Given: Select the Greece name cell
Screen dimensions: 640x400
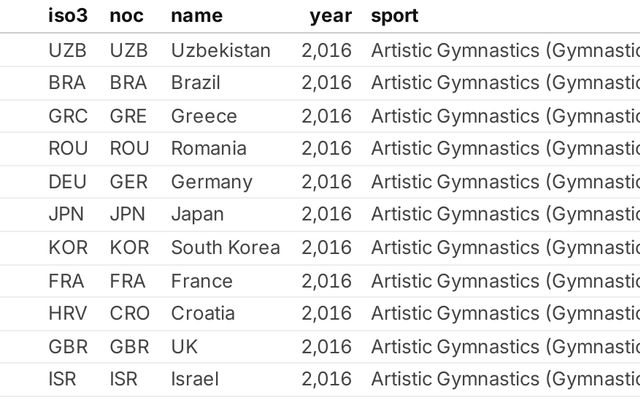Looking at the screenshot, I should [x=204, y=116].
